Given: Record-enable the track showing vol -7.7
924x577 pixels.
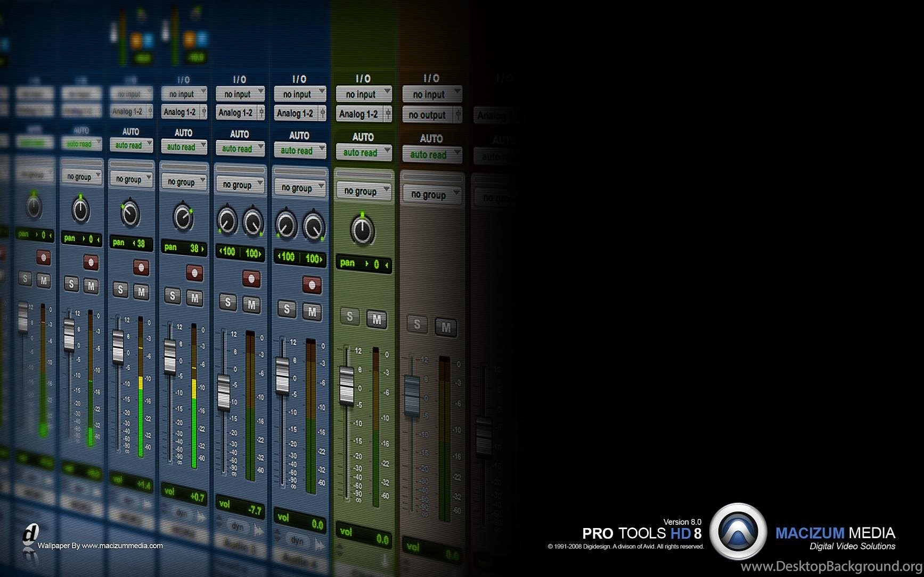Looking at the screenshot, I should (x=251, y=278).
